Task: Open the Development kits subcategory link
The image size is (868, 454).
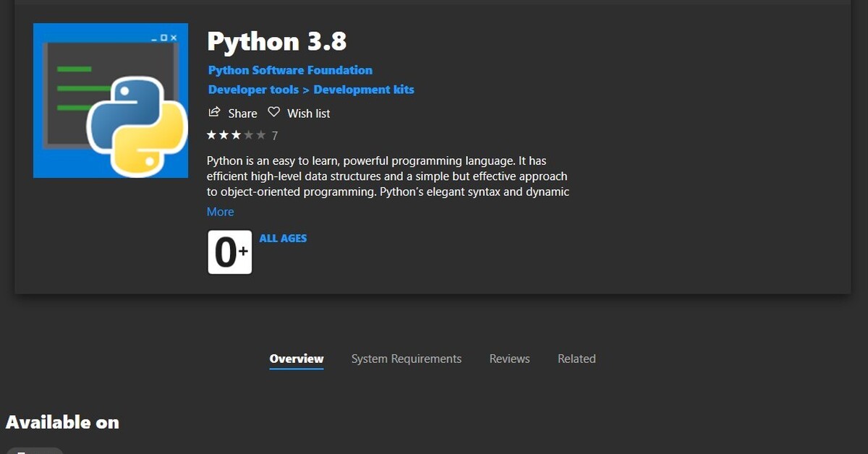Action: 364,90
